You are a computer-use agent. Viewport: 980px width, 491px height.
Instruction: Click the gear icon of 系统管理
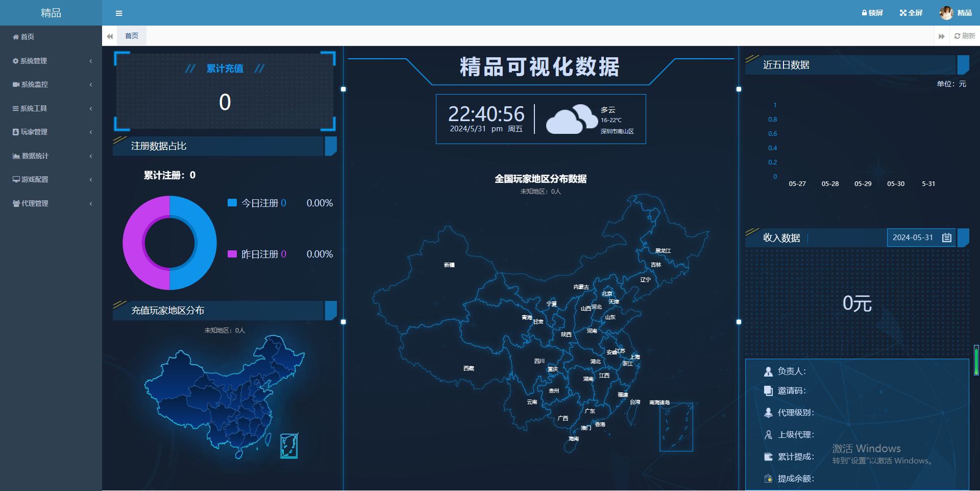tap(16, 61)
